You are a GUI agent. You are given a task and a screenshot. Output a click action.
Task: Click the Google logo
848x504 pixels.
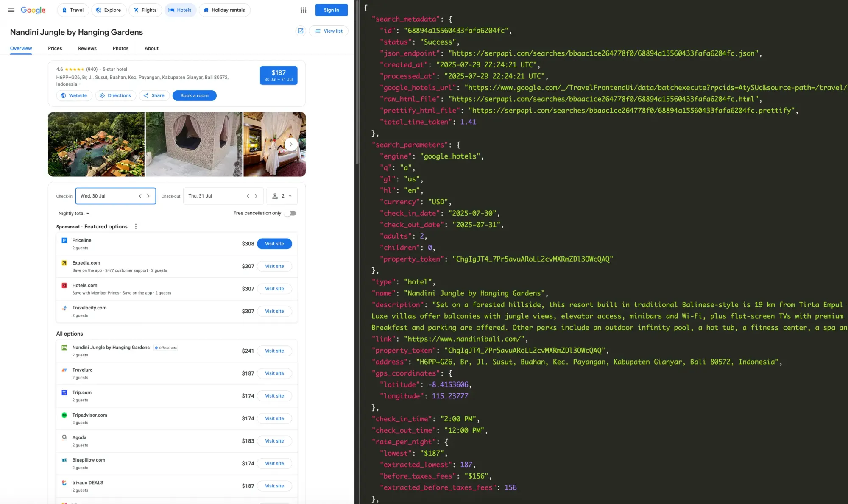33,10
